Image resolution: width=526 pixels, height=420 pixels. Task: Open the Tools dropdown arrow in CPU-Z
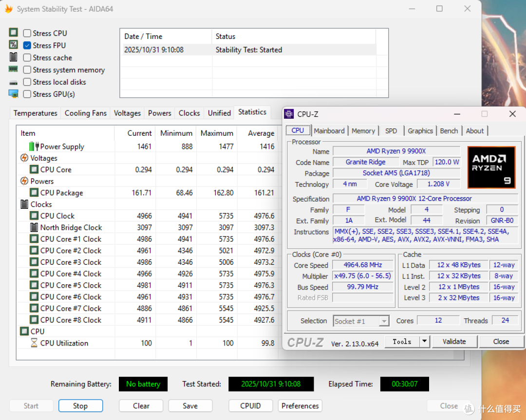click(424, 342)
